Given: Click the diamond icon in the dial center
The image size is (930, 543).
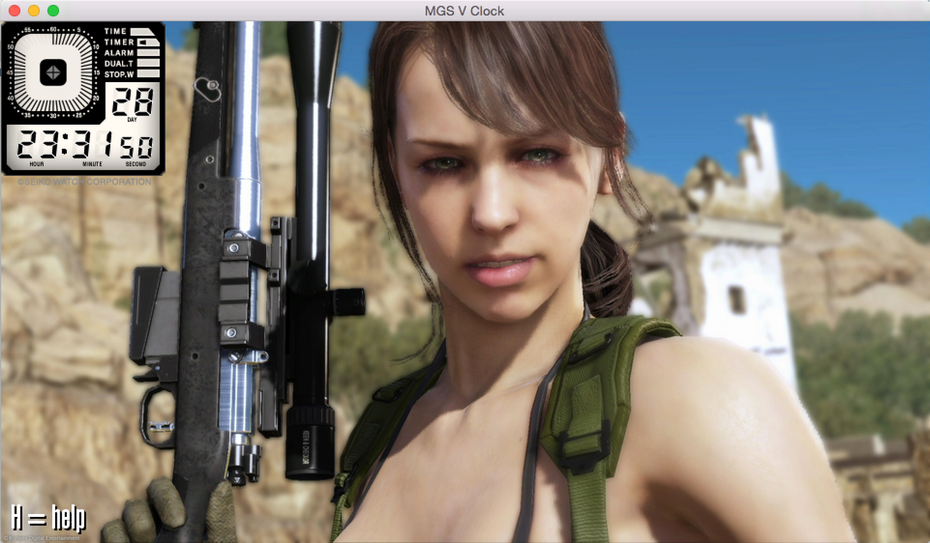Looking at the screenshot, I should (x=53, y=72).
